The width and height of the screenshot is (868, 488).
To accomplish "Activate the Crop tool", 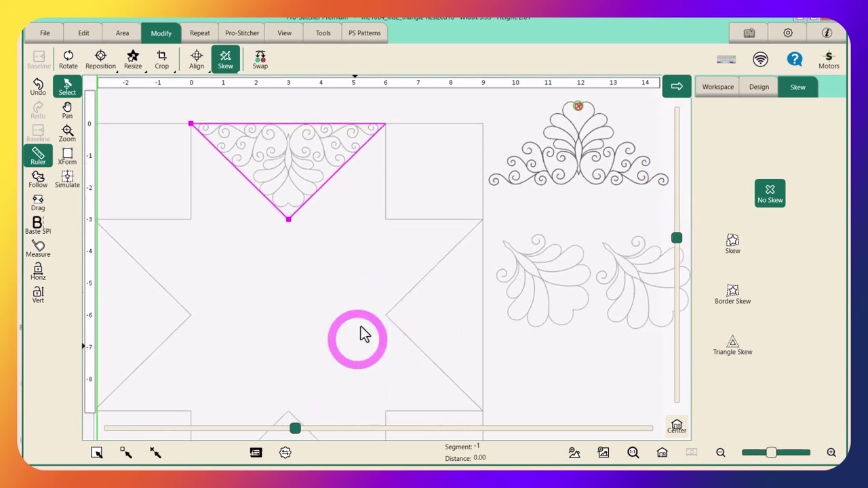I will [161, 59].
